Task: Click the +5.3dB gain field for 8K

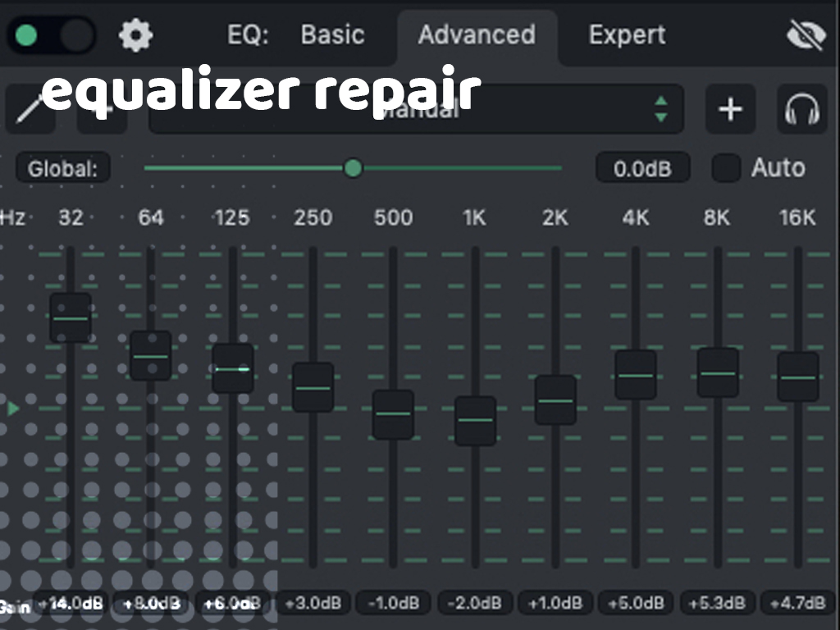Action: [x=716, y=604]
